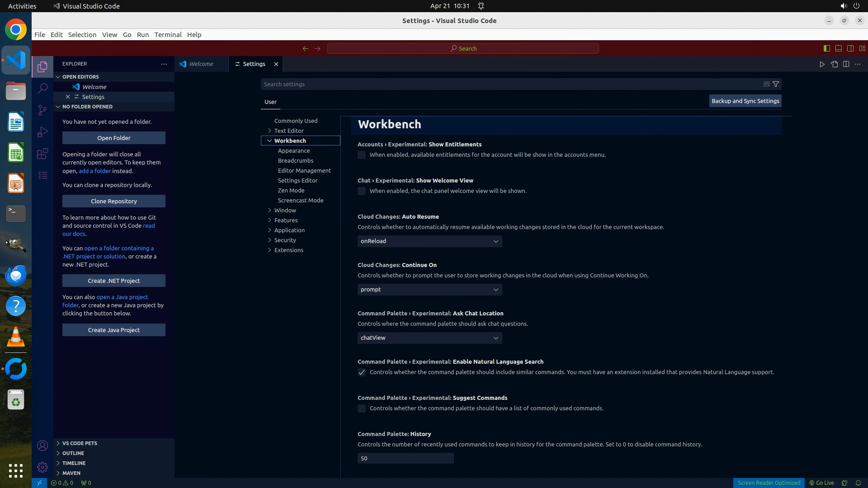The image size is (868, 488).
Task: Enable Show Entitlements checkbox
Action: pyautogui.click(x=362, y=155)
